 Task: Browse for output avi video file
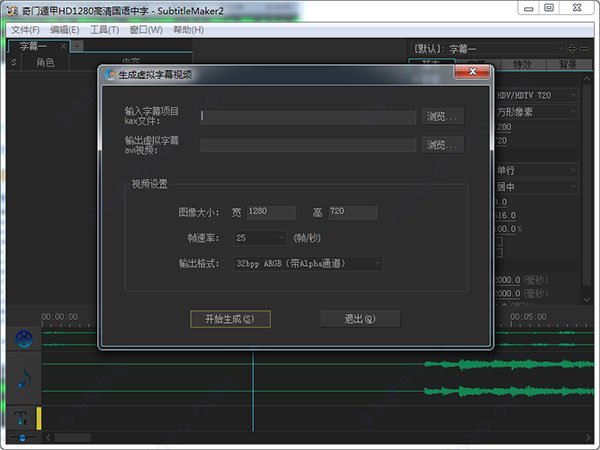point(443,145)
